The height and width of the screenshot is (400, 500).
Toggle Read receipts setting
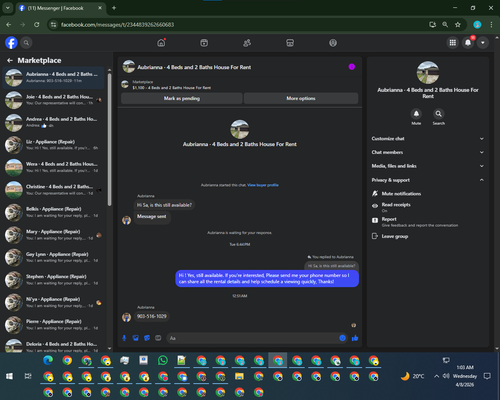[x=428, y=207]
